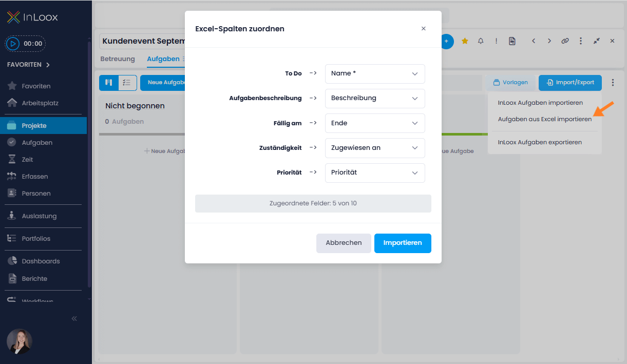The height and width of the screenshot is (364, 627).
Task: Switch to the Betreuung tab
Action: pos(118,59)
